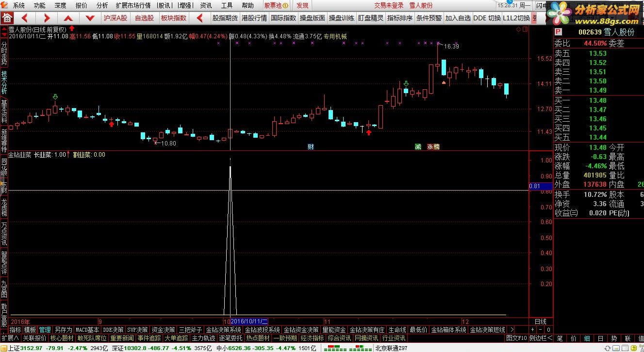The image size is (644, 352).
Task: Select the 管理 indicator tab
Action: point(45,330)
